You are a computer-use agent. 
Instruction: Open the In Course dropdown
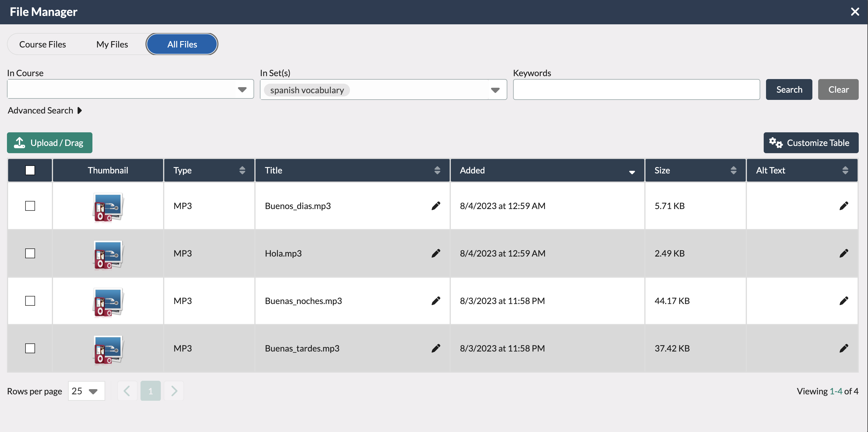[242, 89]
